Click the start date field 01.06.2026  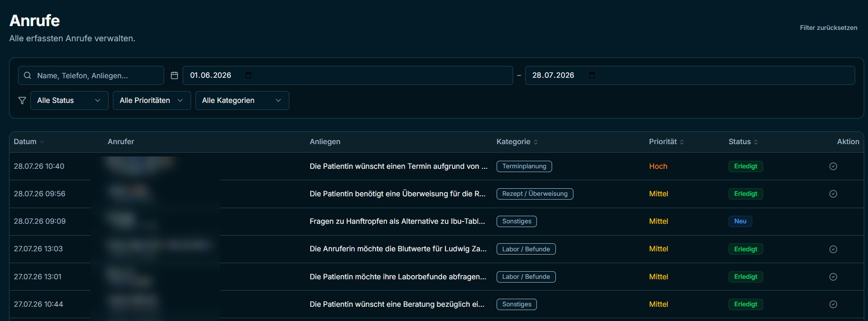(x=348, y=75)
